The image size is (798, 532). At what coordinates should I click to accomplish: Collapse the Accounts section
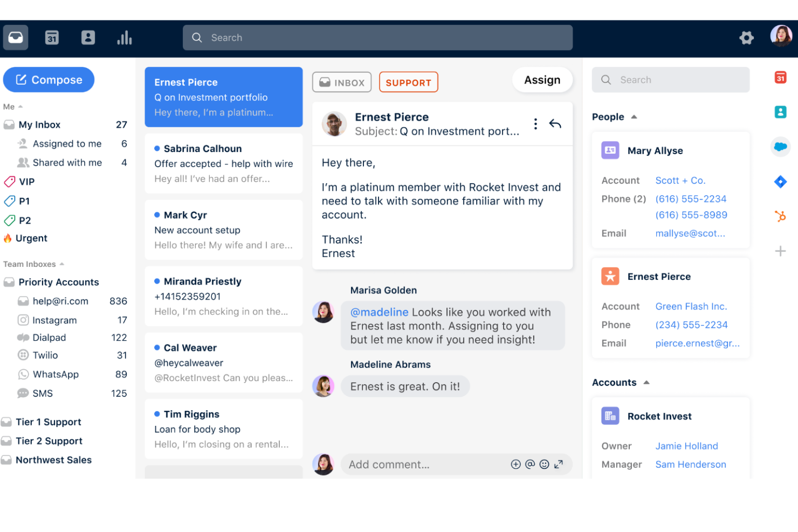point(646,383)
